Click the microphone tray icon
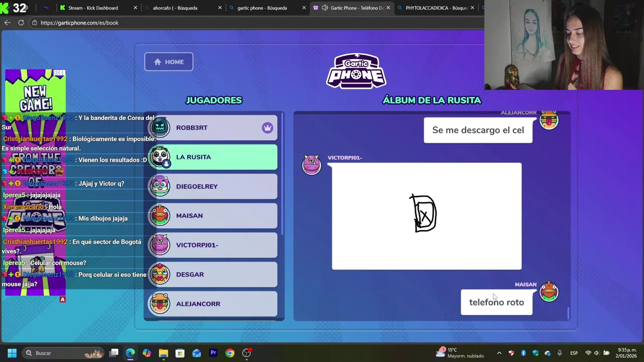The height and width of the screenshot is (362, 644). click(x=559, y=353)
